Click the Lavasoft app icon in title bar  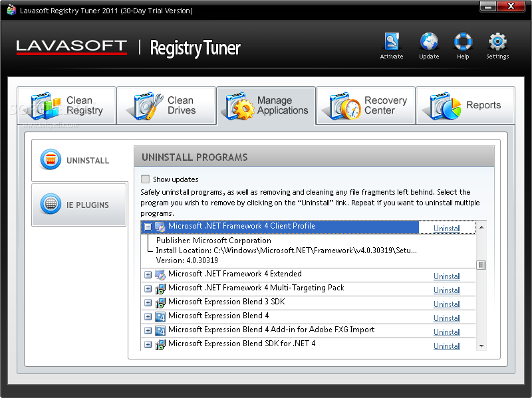[11, 10]
